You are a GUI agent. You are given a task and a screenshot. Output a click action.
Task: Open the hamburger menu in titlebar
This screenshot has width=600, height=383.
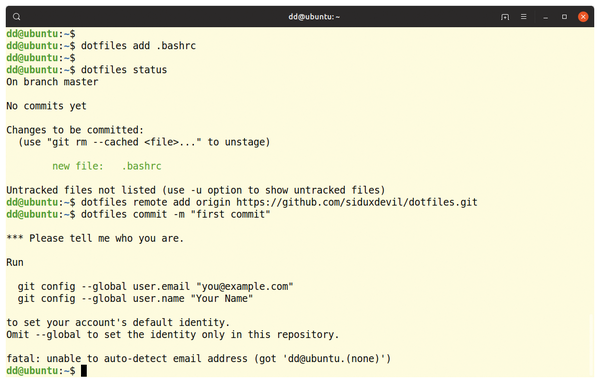(x=524, y=16)
